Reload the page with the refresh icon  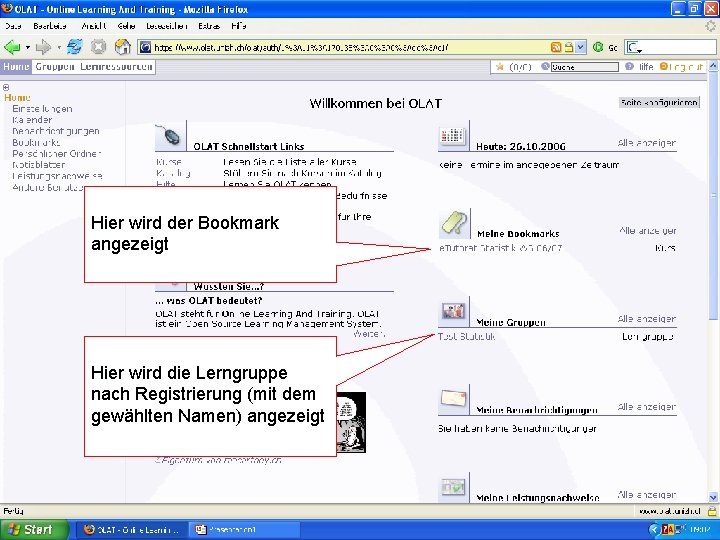point(74,47)
